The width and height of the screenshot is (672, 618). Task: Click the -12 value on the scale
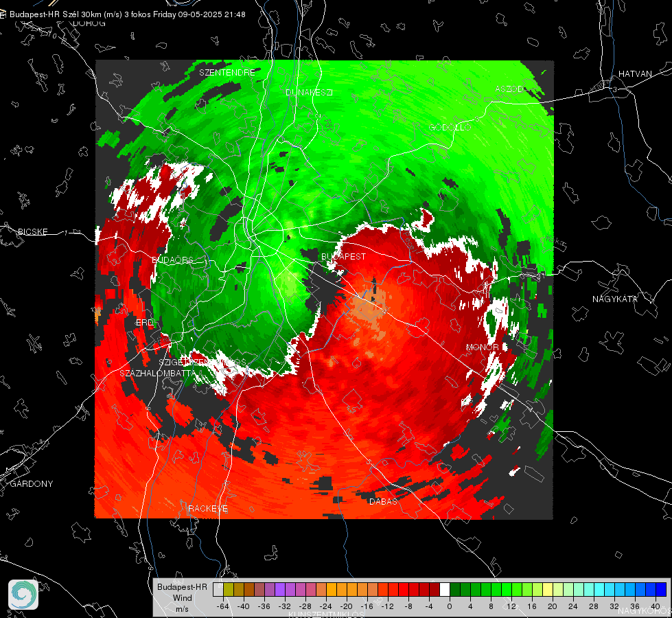click(x=387, y=606)
